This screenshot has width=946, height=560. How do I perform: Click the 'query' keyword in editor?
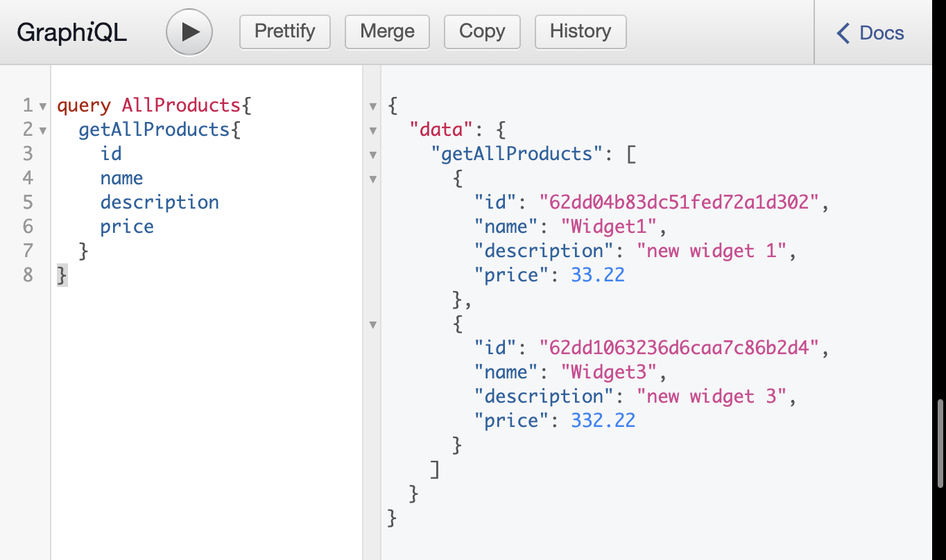84,105
